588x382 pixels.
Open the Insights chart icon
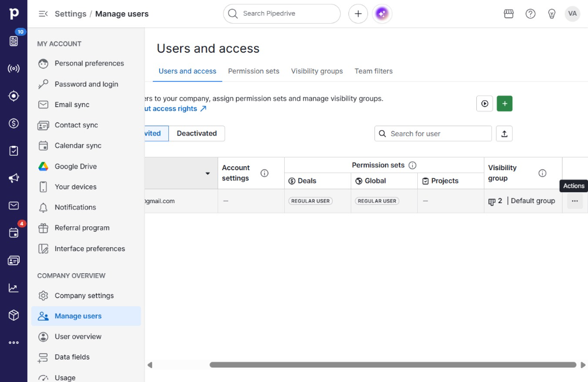coord(13,288)
